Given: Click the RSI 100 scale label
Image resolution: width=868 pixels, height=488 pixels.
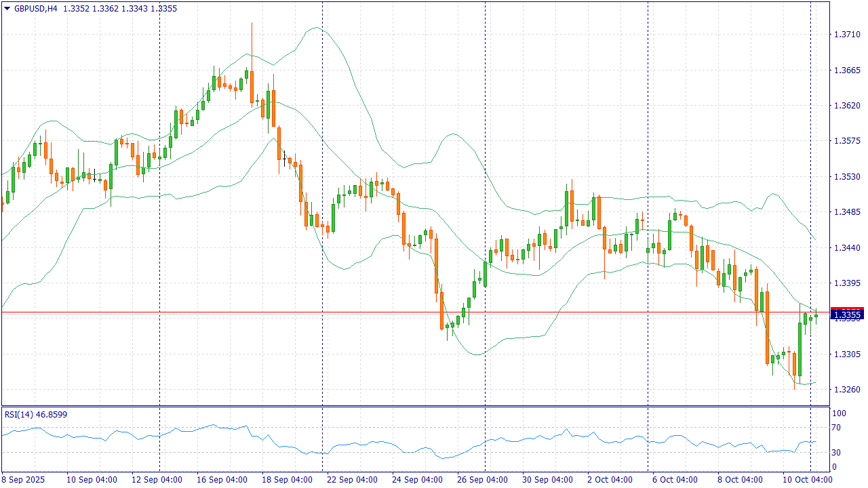Looking at the screenshot, I should pyautogui.click(x=838, y=413).
